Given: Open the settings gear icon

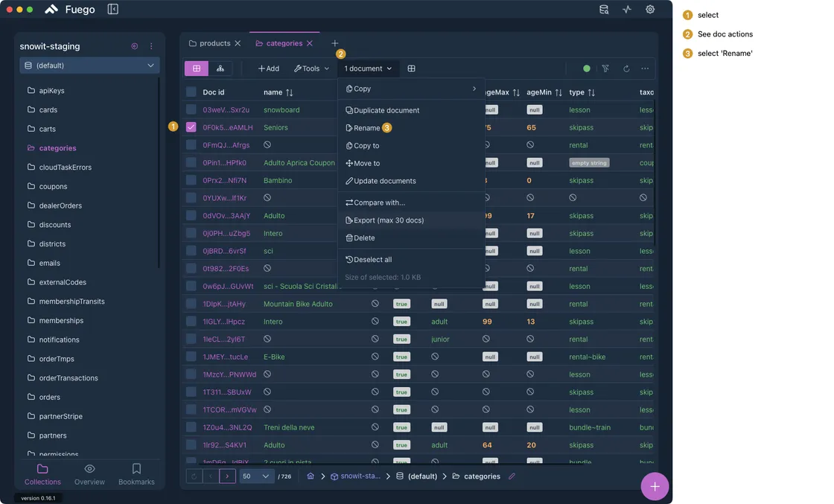Looking at the screenshot, I should pyautogui.click(x=650, y=9).
